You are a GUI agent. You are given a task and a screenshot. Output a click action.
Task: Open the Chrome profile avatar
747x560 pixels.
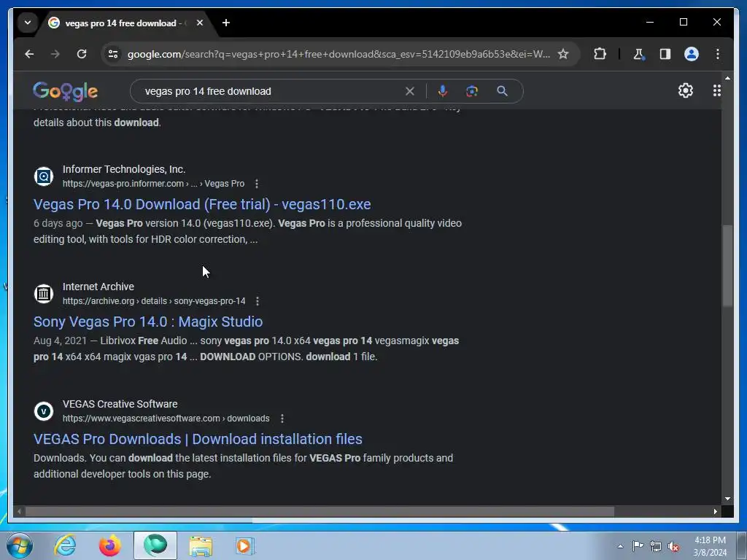pyautogui.click(x=692, y=54)
